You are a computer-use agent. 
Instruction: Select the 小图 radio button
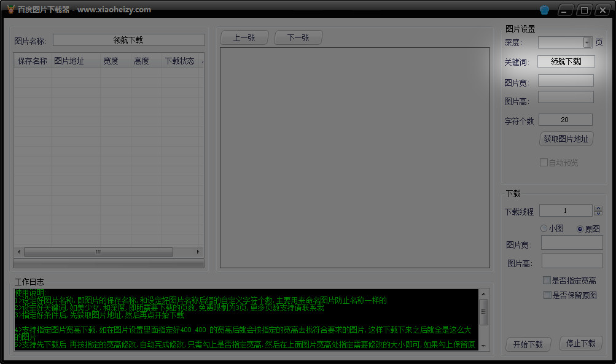544,228
